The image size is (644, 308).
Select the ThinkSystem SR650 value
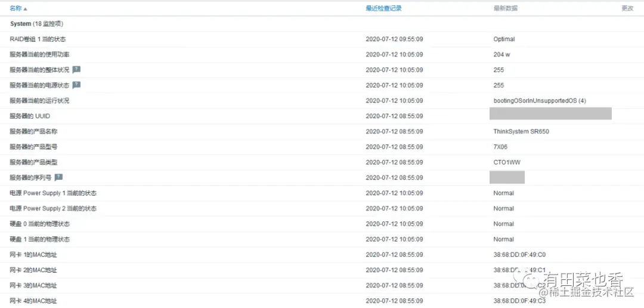click(521, 131)
